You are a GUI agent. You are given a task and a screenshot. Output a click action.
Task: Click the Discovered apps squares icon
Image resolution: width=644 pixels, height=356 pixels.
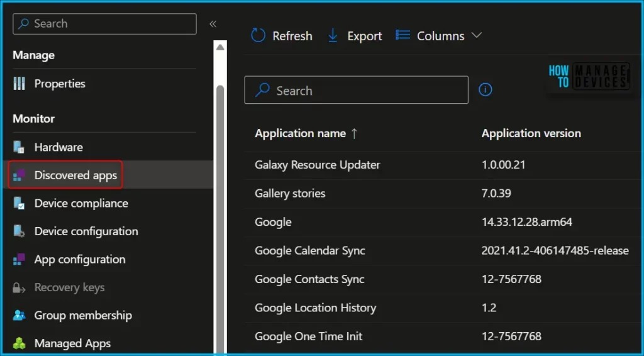click(x=19, y=175)
